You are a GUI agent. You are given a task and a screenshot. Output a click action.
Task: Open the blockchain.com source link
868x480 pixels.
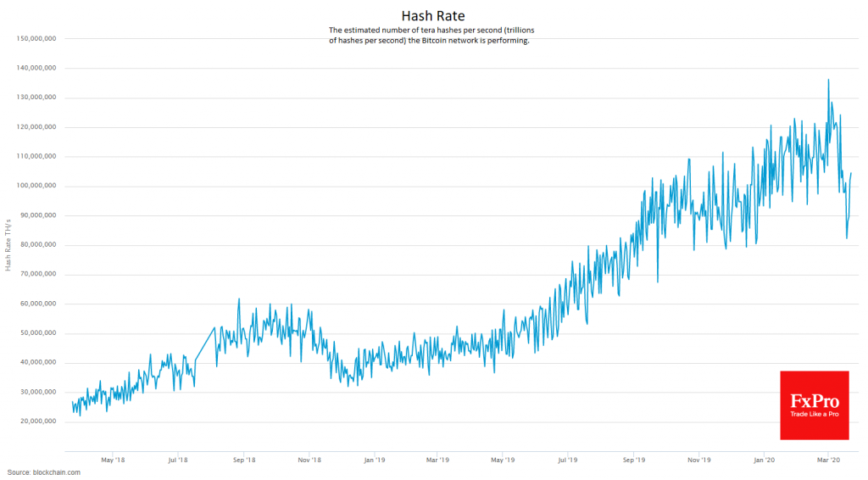(44, 472)
